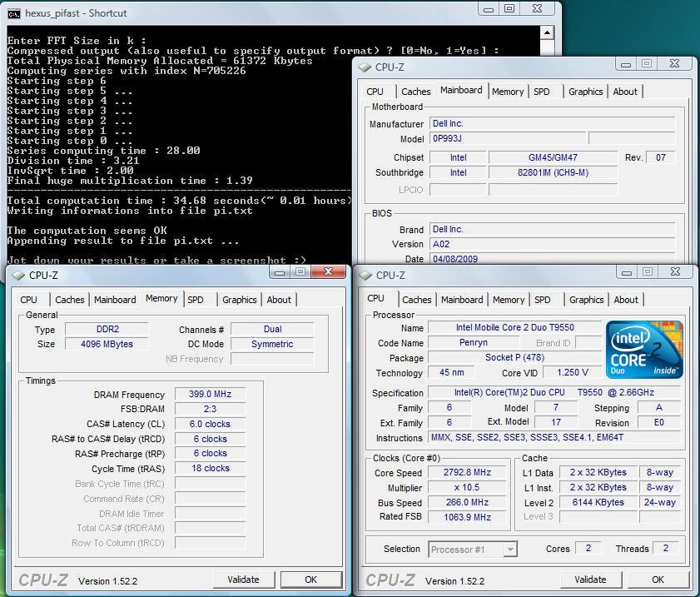
Task: Go to Memory tab in processor window
Action: click(x=509, y=300)
